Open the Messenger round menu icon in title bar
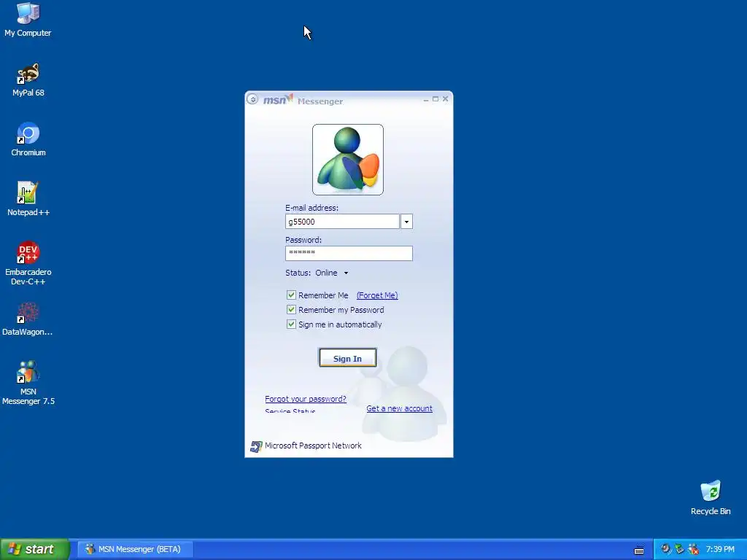 point(252,99)
